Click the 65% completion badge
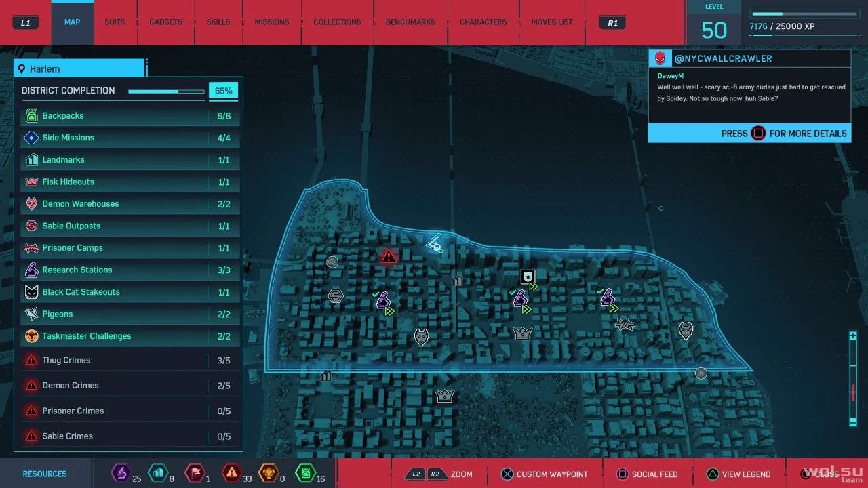Image resolution: width=868 pixels, height=488 pixels. (223, 91)
